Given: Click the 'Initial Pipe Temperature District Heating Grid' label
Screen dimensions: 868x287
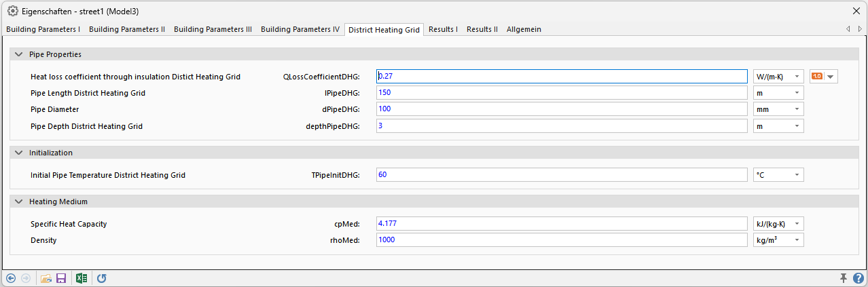Looking at the screenshot, I should click(108, 175).
